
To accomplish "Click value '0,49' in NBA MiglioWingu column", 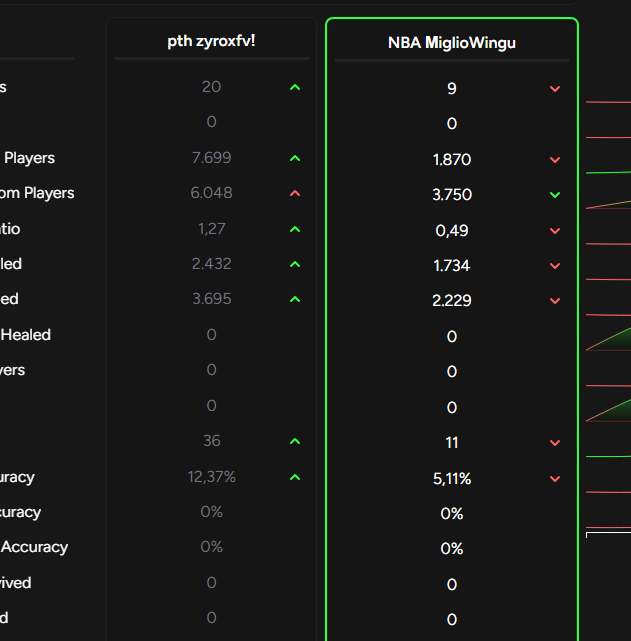I will click(452, 231).
